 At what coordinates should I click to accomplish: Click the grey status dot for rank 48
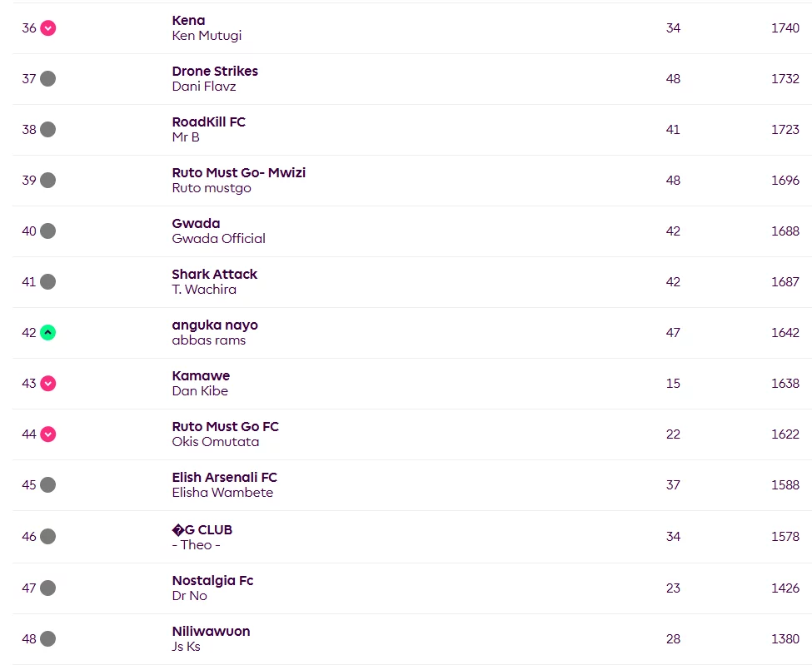pyautogui.click(x=48, y=639)
